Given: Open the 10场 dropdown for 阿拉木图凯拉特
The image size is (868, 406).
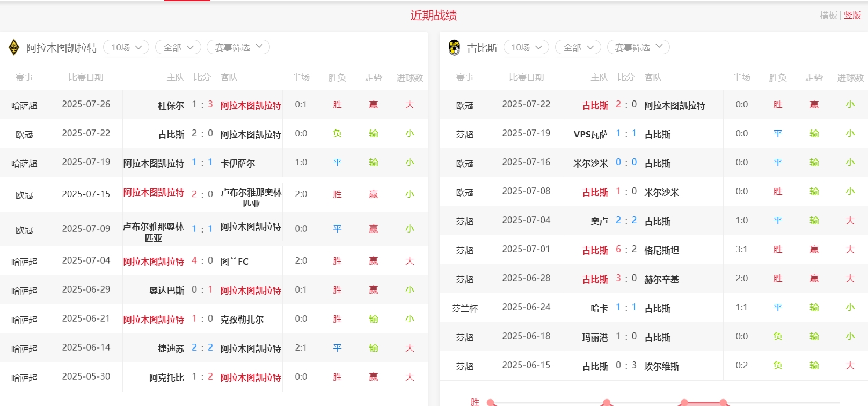Looking at the screenshot, I should [126, 47].
